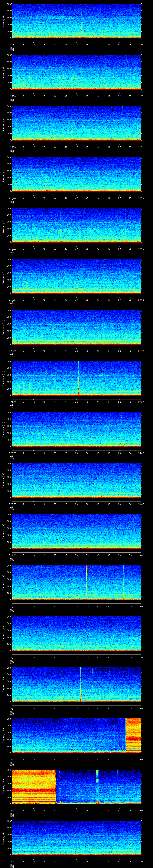Screen dimensions: 153x868
Task: Select the spectrogram panel starting at 0:21:00
Action: (x=77, y=378)
